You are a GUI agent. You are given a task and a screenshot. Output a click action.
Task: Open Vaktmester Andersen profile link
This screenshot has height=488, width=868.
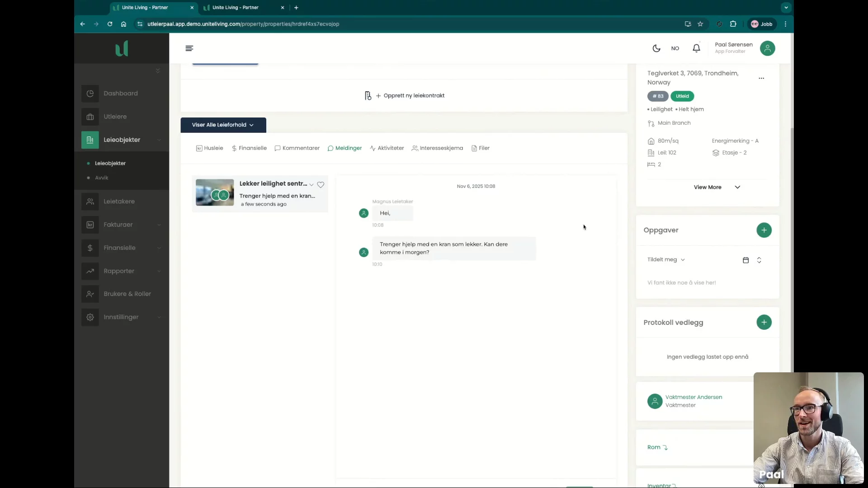pyautogui.click(x=693, y=397)
